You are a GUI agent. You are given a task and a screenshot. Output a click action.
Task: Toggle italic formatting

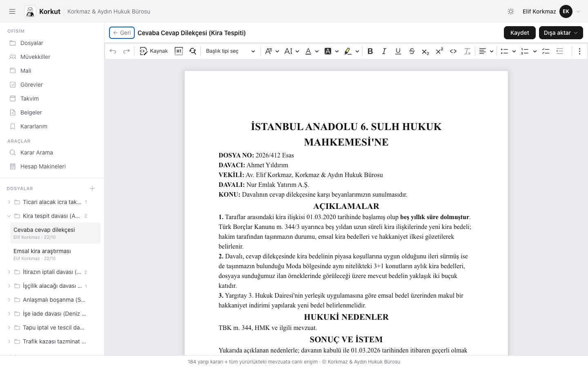tap(384, 51)
